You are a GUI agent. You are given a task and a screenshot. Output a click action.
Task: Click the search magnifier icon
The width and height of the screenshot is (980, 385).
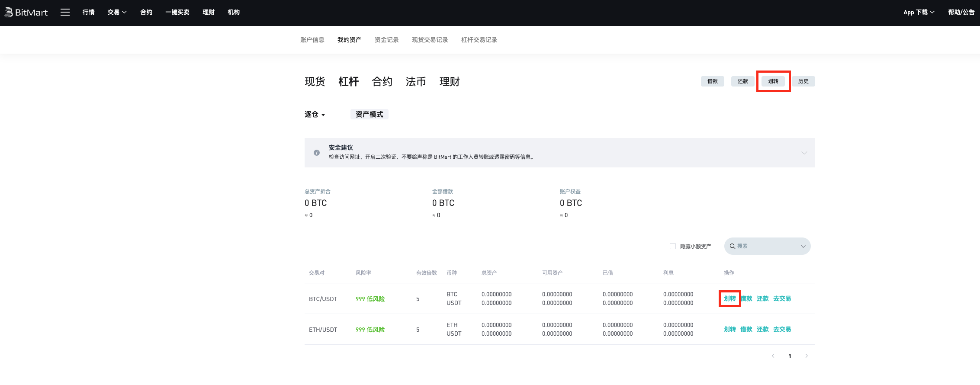(733, 246)
